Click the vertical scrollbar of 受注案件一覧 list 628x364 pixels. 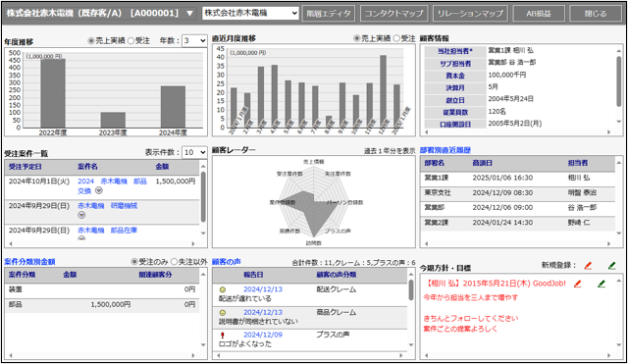(203, 196)
